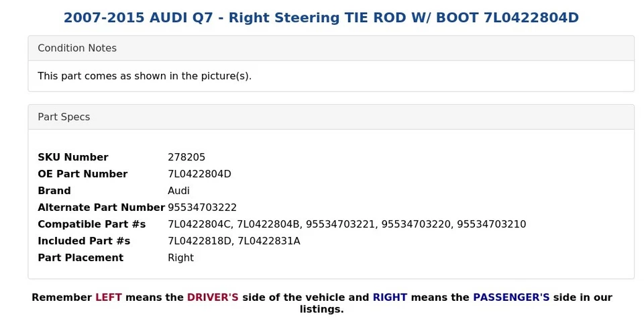Select the Compatible Part #s label
The height and width of the screenshot is (325, 644).
[92, 224]
